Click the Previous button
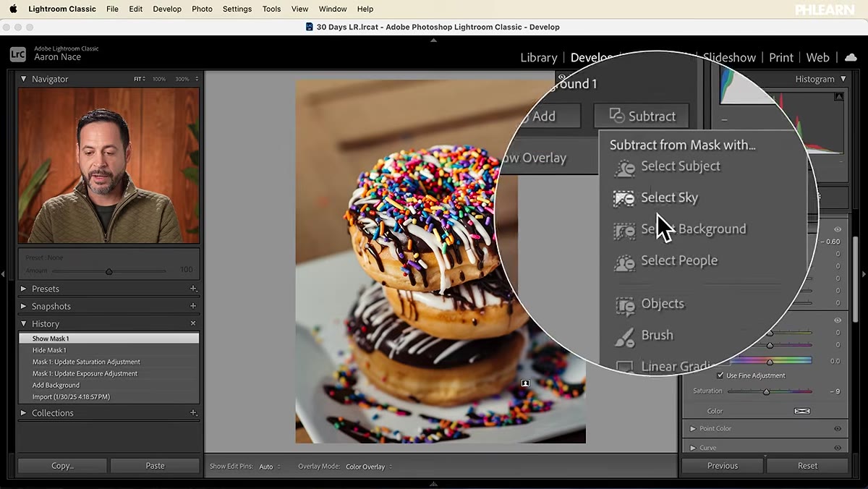The width and height of the screenshot is (868, 489). tap(723, 466)
